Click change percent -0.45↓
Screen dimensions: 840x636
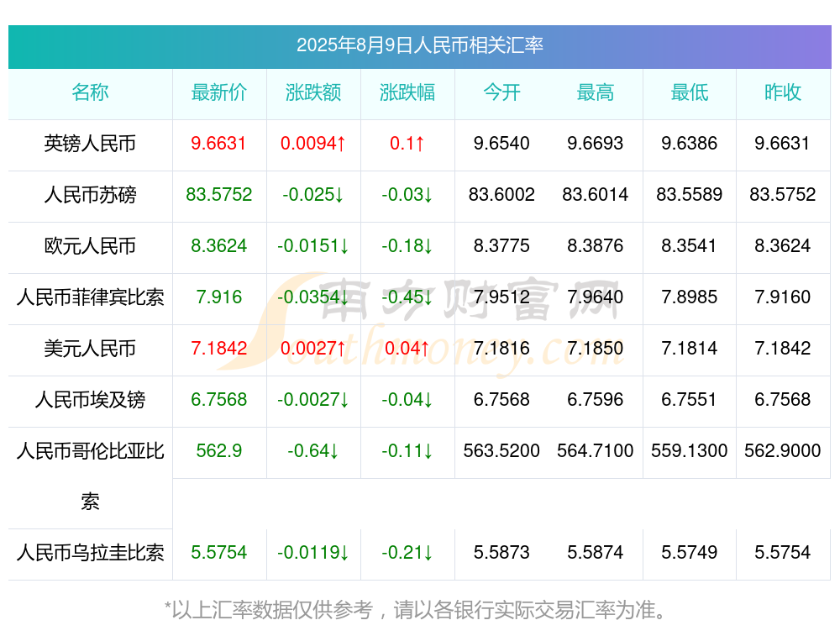pos(407,297)
